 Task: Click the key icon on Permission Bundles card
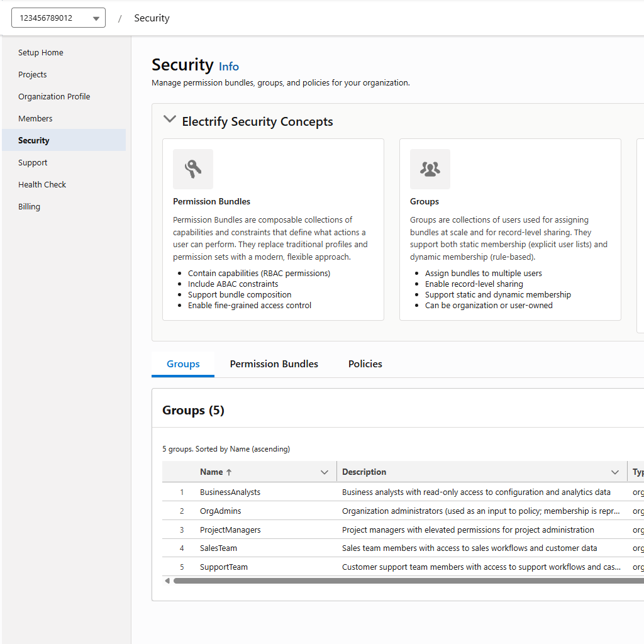point(192,169)
